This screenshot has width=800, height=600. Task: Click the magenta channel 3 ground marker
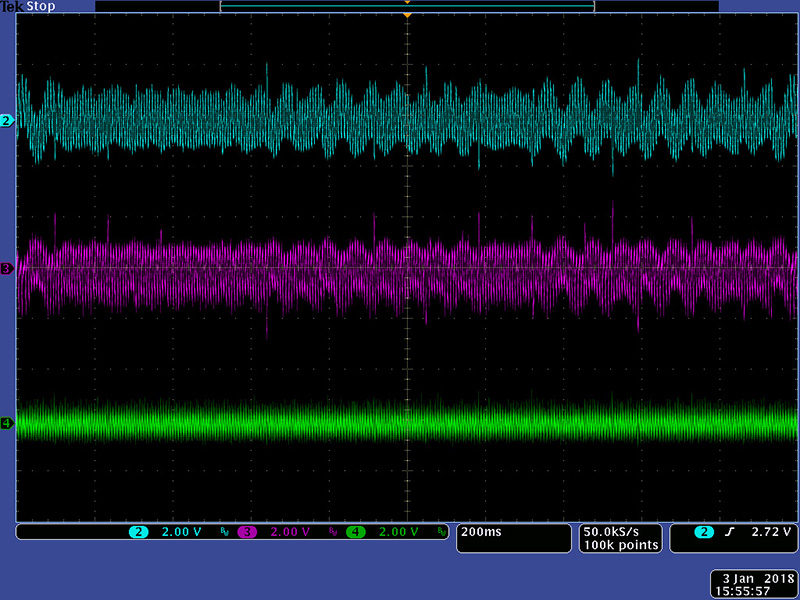point(7,269)
